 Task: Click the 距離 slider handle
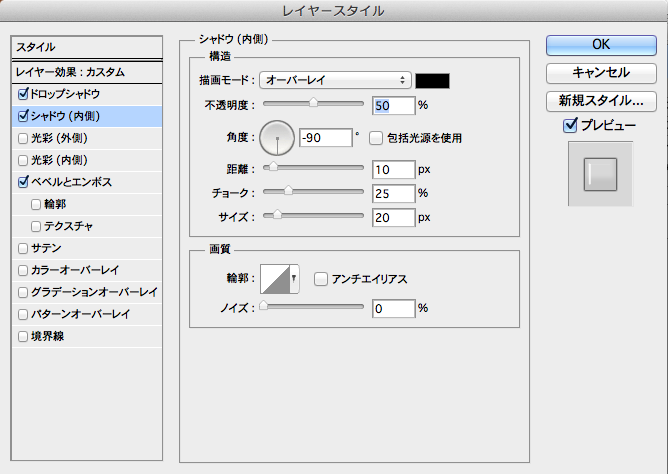(x=273, y=167)
